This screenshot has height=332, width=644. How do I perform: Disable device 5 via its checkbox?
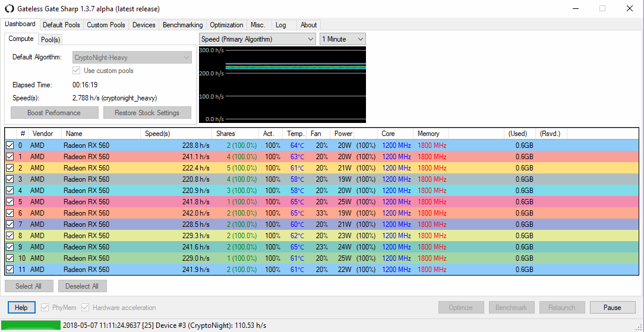coord(10,202)
